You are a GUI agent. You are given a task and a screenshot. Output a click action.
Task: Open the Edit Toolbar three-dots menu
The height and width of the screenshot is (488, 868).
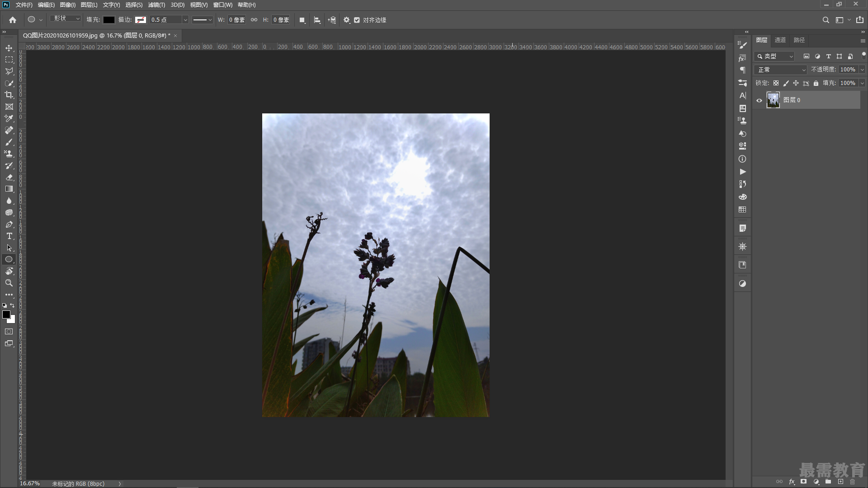(9, 295)
